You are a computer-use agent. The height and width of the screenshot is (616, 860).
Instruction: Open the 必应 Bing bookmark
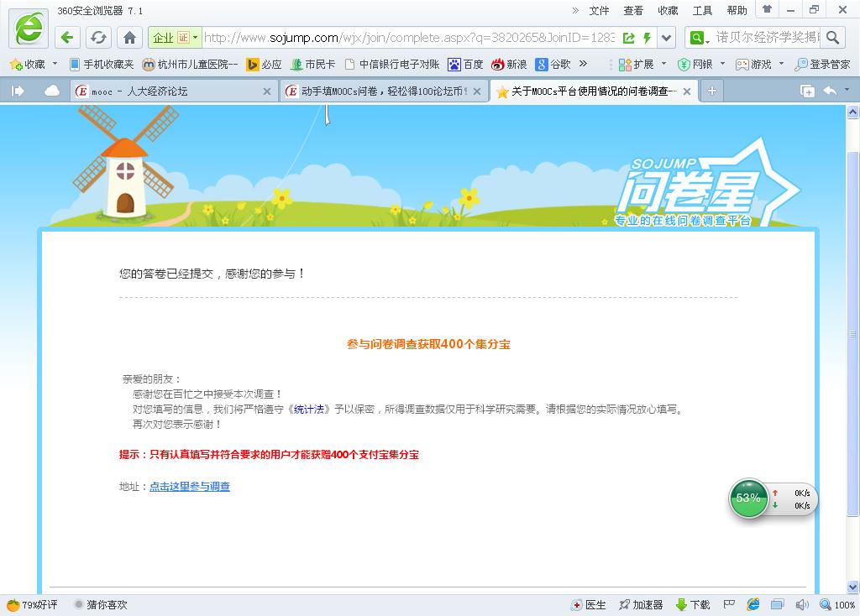[264, 65]
